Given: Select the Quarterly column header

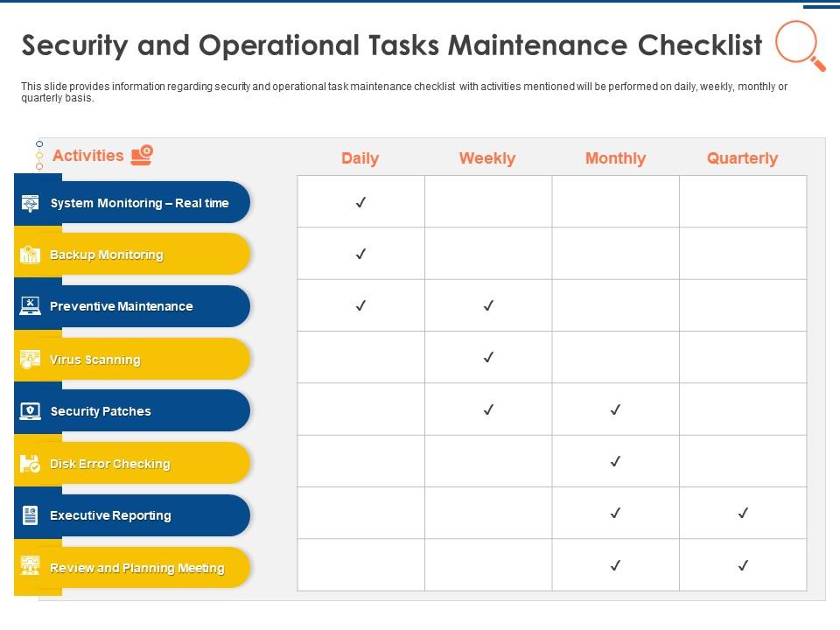Looking at the screenshot, I should pyautogui.click(x=742, y=158).
